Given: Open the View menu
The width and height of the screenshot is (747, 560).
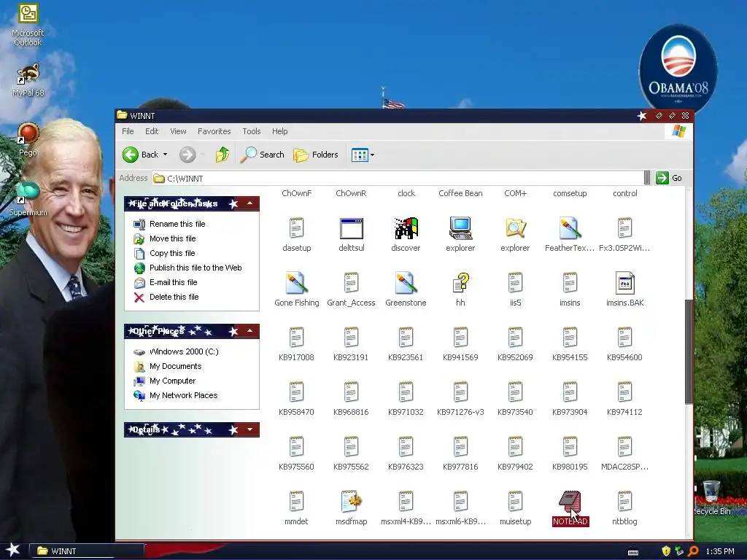Looking at the screenshot, I should click(178, 131).
